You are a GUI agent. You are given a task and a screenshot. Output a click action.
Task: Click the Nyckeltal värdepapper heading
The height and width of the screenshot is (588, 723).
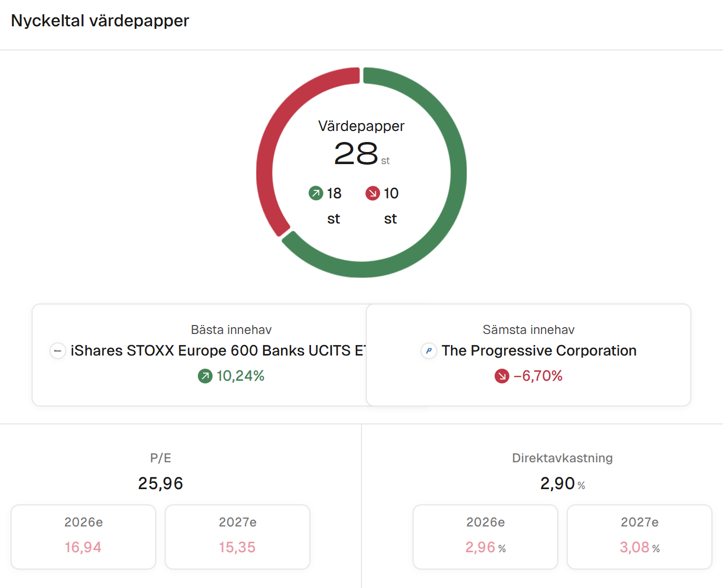tap(100, 21)
